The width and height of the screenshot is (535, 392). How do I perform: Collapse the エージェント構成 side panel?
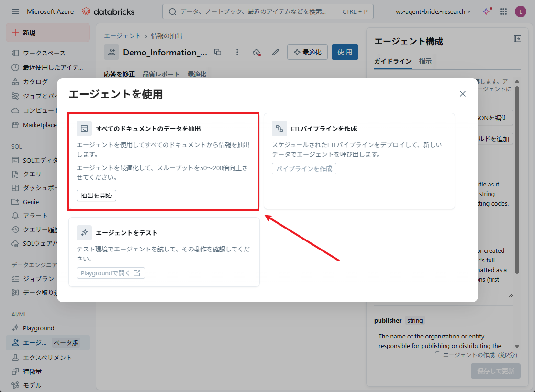[x=517, y=39]
